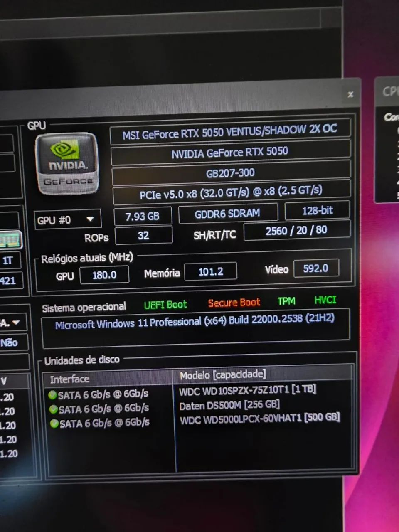399x532 pixels.
Task: Click the 7.93 GB memory size value
Action: point(143,216)
